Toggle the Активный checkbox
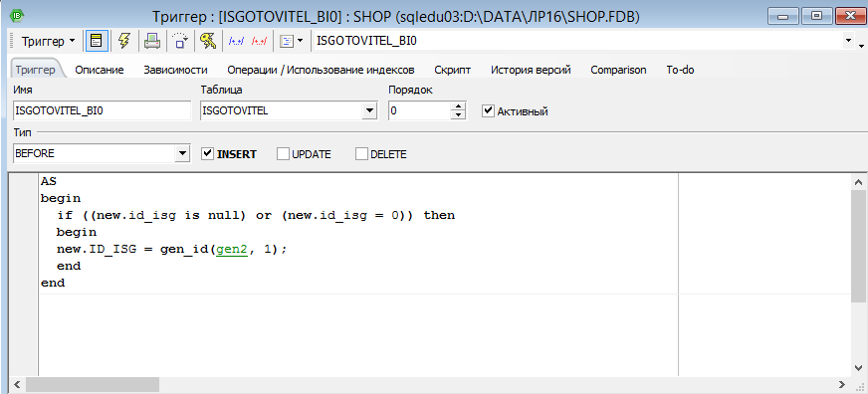This screenshot has height=394, width=868. pos(488,111)
